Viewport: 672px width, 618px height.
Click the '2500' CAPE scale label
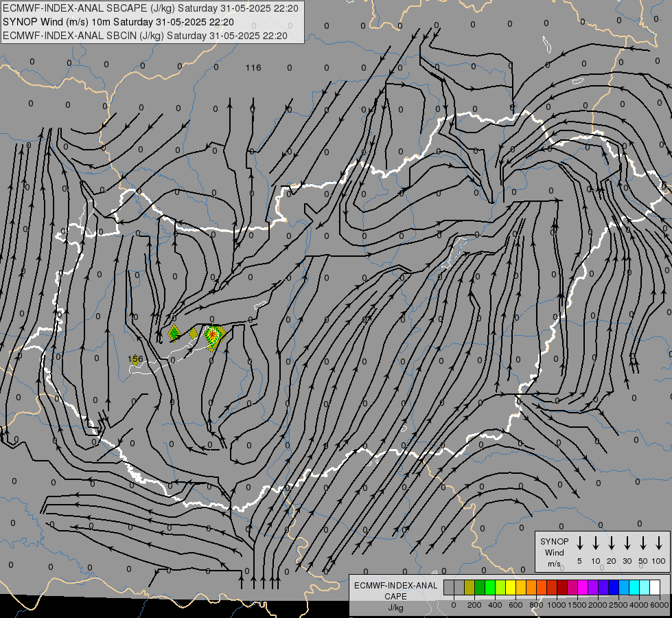(x=618, y=605)
